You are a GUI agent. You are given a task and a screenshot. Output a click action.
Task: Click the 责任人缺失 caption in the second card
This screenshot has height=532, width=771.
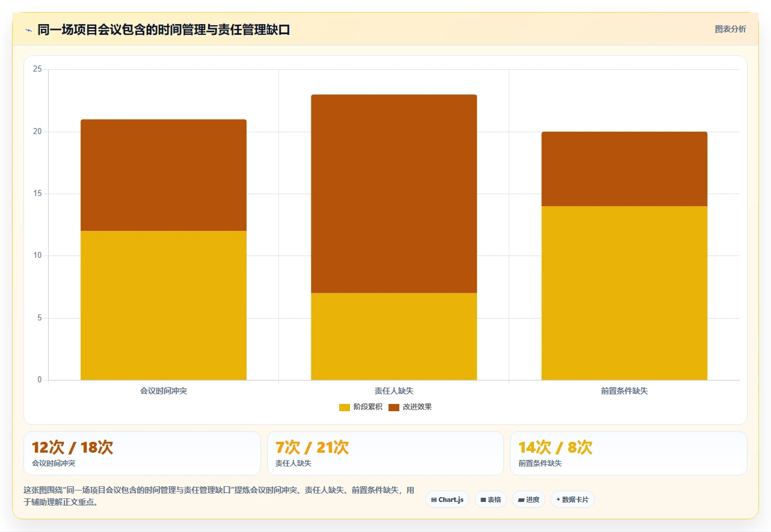pyautogui.click(x=293, y=463)
